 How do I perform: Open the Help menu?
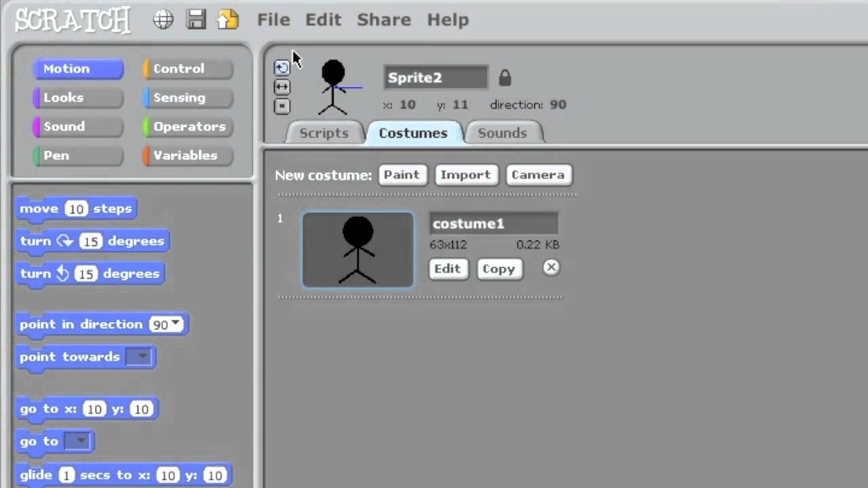point(448,20)
